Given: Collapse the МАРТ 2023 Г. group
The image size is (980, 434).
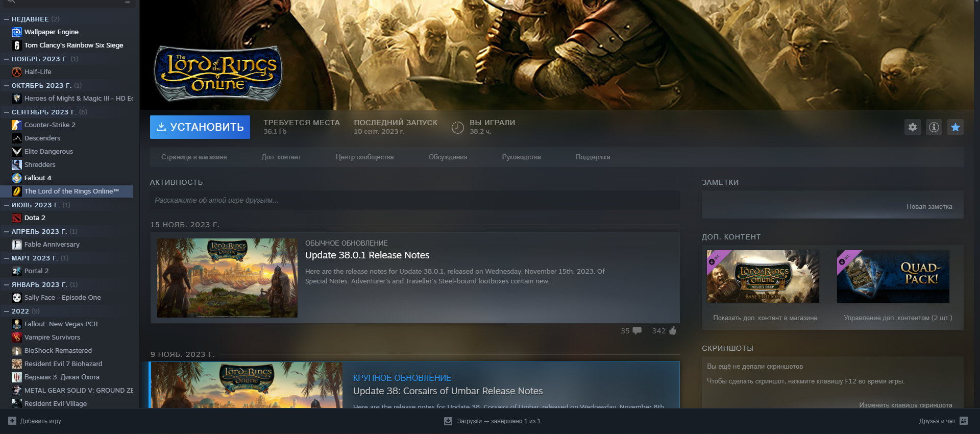Looking at the screenshot, I should click(7, 258).
